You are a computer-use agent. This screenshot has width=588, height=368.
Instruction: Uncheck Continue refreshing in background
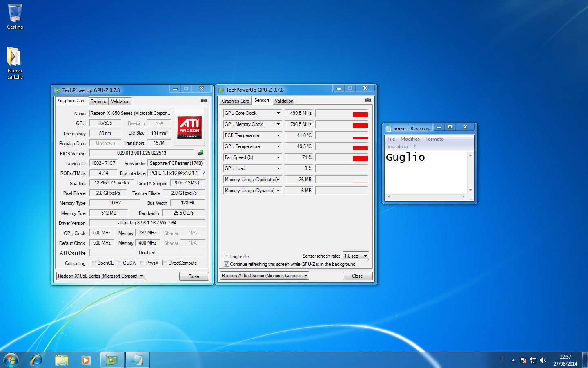[226, 264]
